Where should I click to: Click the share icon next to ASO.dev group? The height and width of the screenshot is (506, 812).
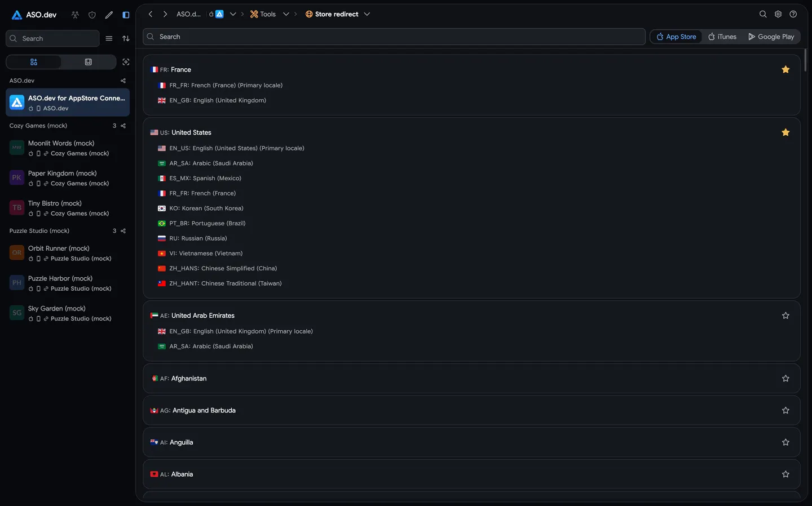pos(123,81)
